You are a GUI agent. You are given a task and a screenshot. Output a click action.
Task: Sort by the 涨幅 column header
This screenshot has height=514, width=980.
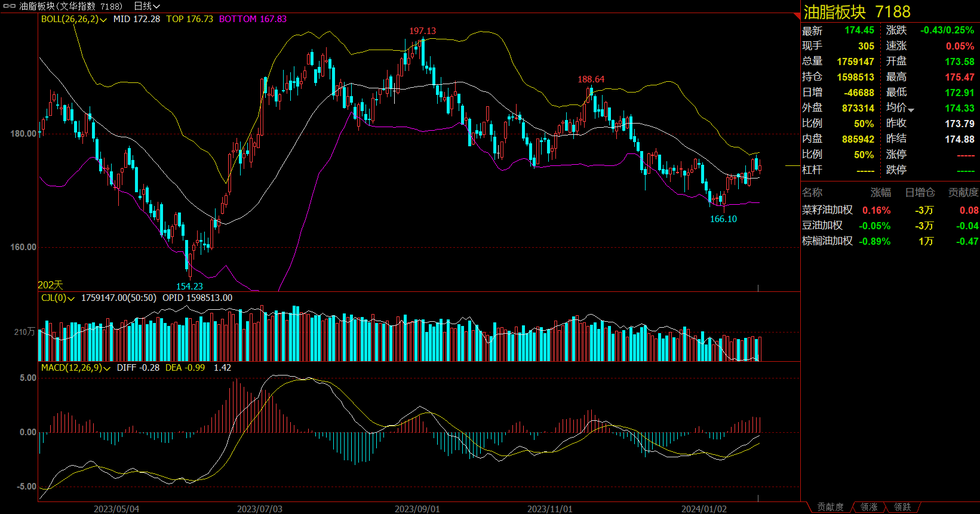(880, 192)
